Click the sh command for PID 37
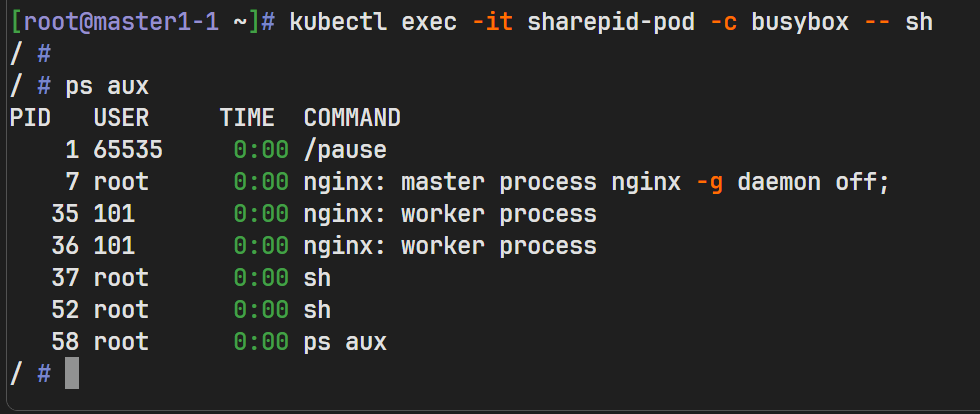The image size is (980, 414). 317,278
